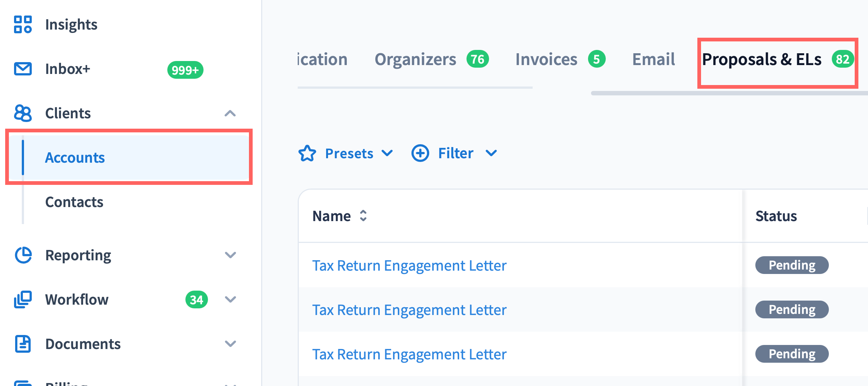Open the Filter dropdown arrow

[491, 153]
